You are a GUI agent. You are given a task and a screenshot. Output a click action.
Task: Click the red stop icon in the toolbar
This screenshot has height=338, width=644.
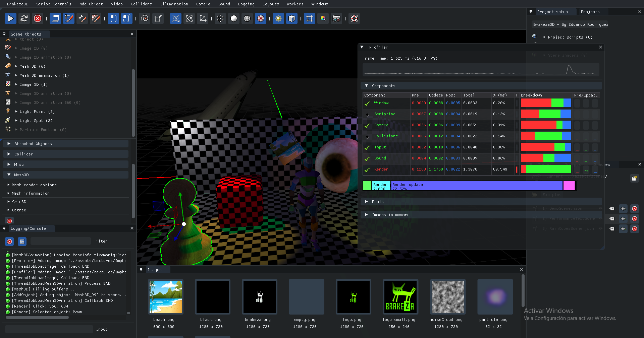point(38,18)
